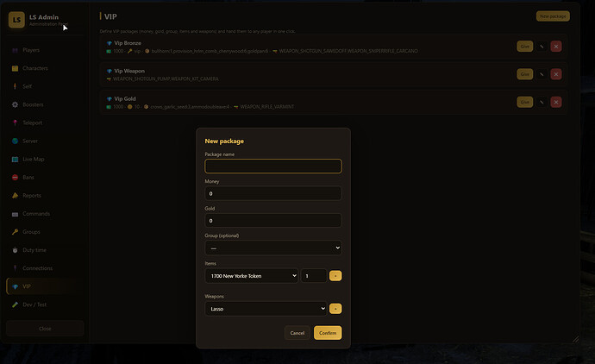This screenshot has height=364, width=595.
Task: Select the VIP sidebar entry
Action: [x=45, y=286]
